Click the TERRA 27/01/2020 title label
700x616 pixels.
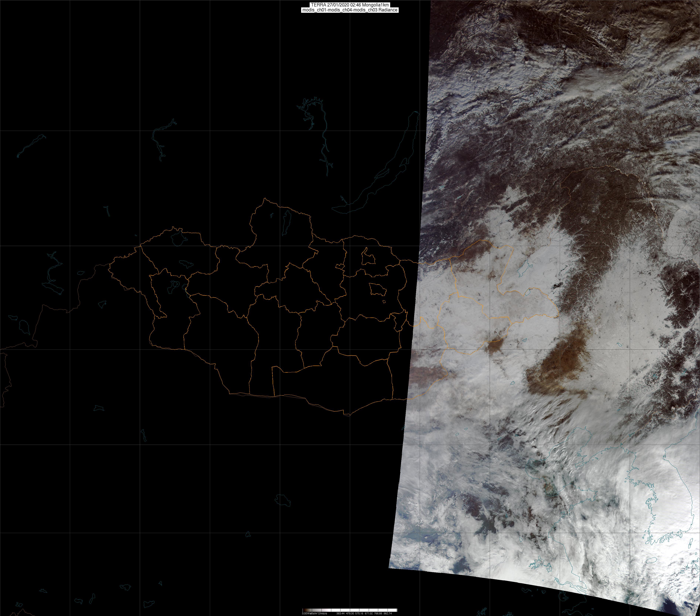coord(350,5)
